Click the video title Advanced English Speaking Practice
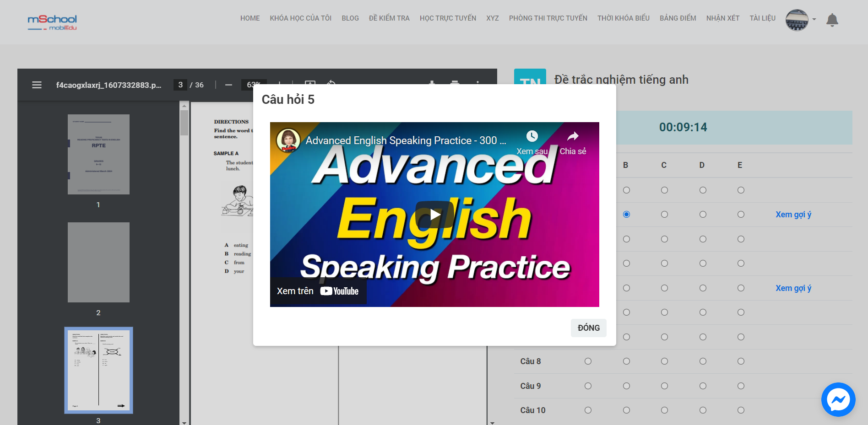This screenshot has width=868, height=425. point(406,140)
